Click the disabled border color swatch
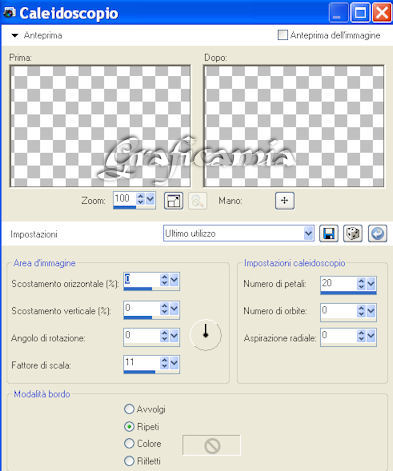393x471 pixels. 212,445
